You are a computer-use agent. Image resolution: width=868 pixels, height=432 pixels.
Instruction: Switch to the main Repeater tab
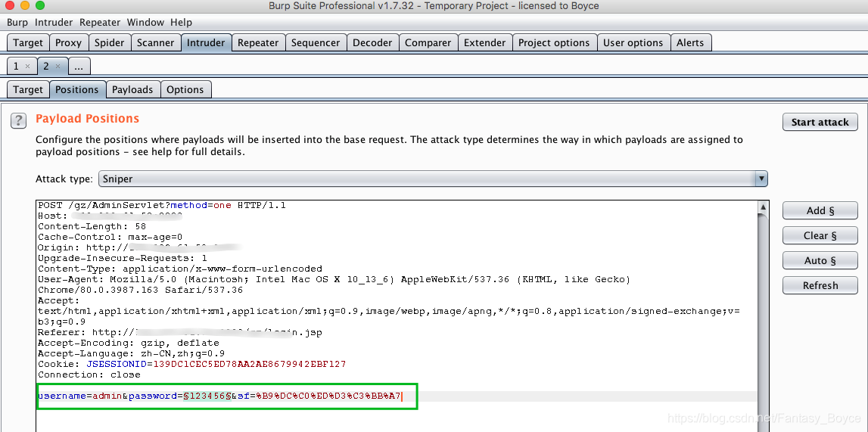258,42
